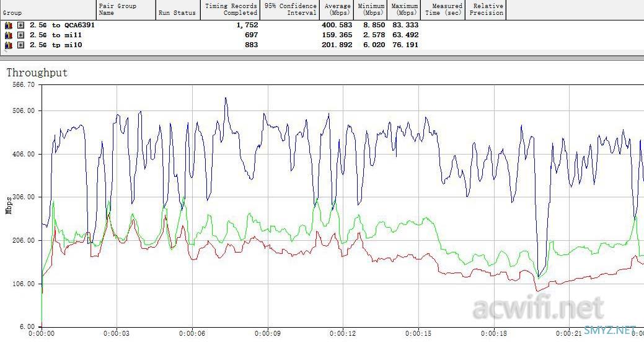The width and height of the screenshot is (644, 342).
Task: Click Timing Records Completed column header
Action: [x=231, y=10]
